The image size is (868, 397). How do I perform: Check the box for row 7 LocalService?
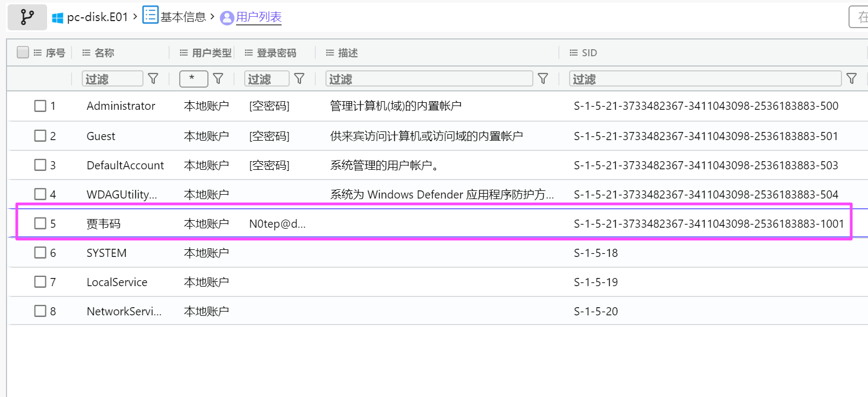(x=40, y=282)
